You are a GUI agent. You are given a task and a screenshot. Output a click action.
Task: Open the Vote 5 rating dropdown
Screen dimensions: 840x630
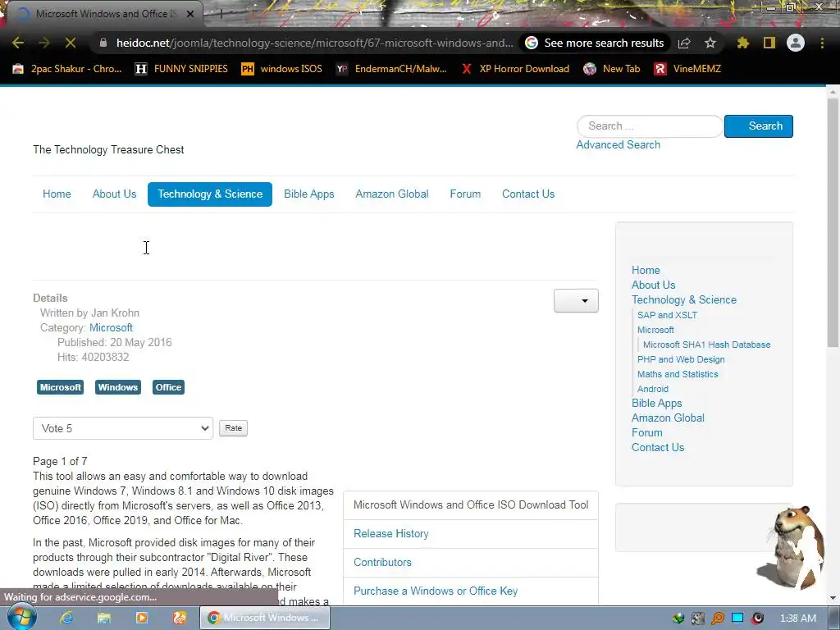[x=123, y=428]
